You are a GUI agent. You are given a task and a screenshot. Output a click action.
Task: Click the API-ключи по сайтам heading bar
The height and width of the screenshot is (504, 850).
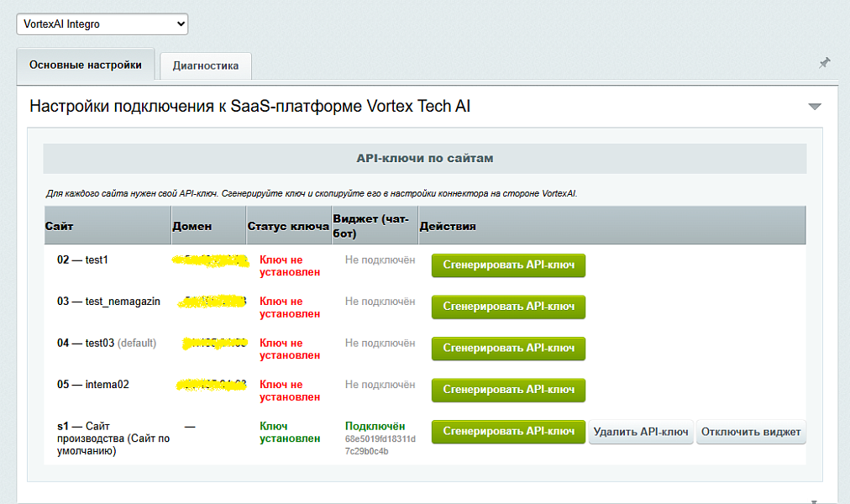pos(425,159)
